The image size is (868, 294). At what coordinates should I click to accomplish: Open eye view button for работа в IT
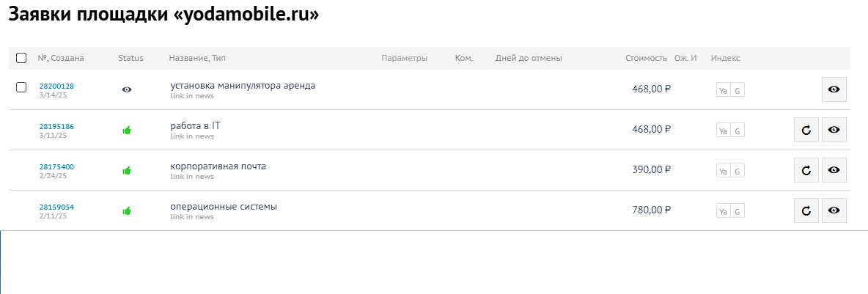[834, 130]
